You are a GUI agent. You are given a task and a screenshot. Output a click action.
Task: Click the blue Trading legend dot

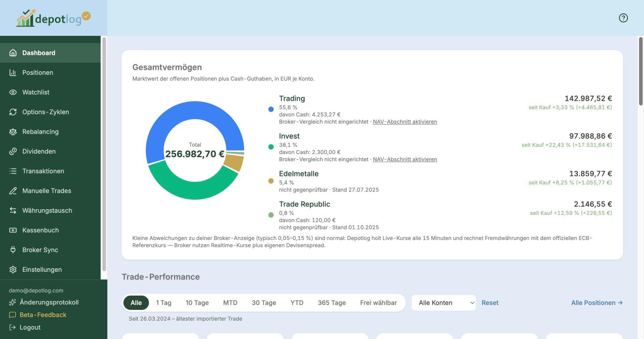click(271, 109)
